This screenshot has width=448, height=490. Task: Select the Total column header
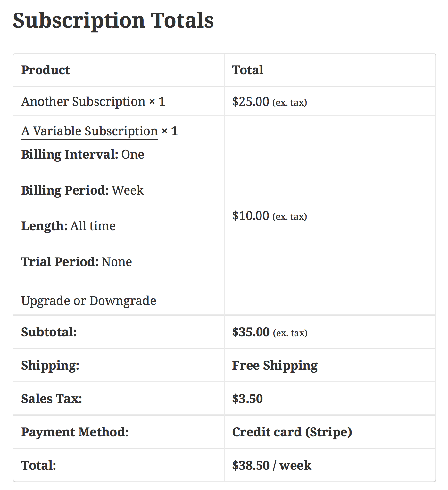(247, 70)
